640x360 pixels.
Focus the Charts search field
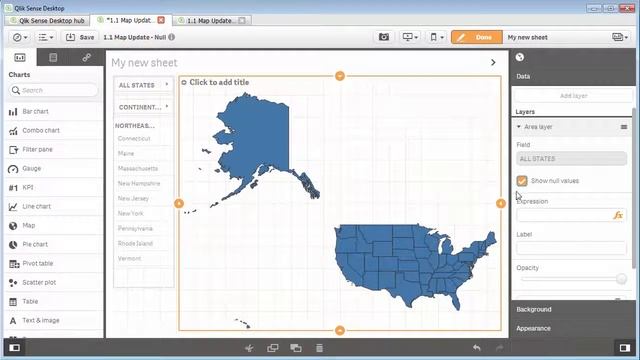(53, 90)
